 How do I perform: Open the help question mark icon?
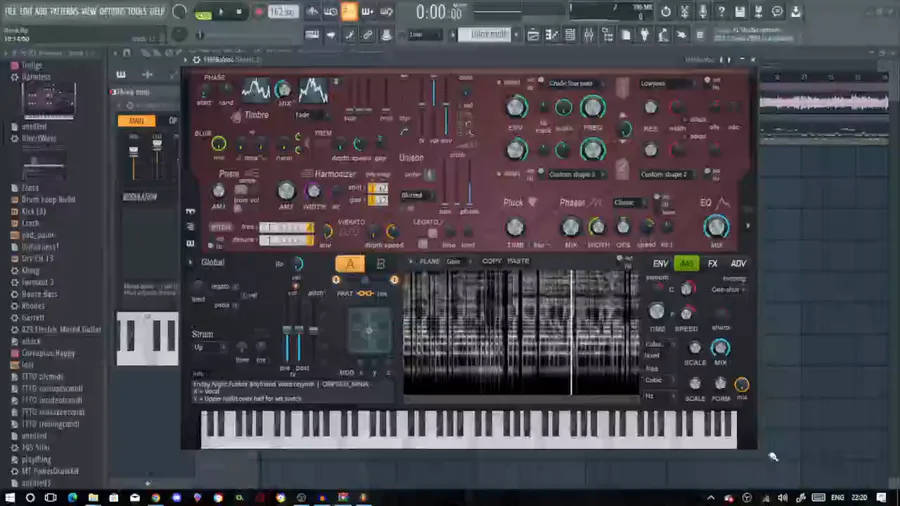pyautogui.click(x=721, y=11)
